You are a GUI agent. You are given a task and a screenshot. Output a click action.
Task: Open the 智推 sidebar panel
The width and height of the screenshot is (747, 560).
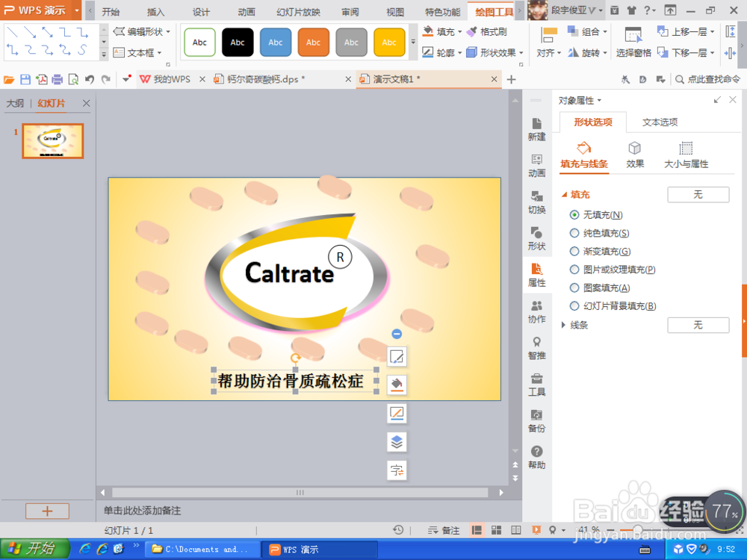click(x=536, y=348)
